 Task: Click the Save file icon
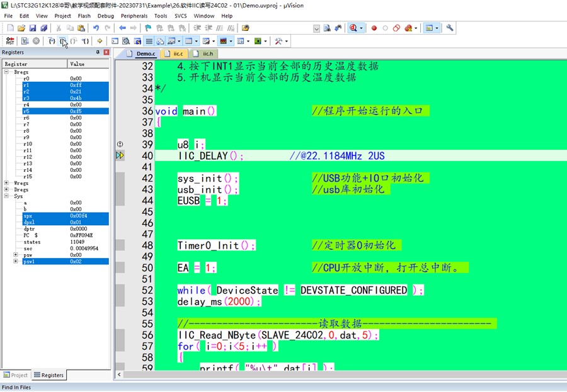click(x=33, y=28)
